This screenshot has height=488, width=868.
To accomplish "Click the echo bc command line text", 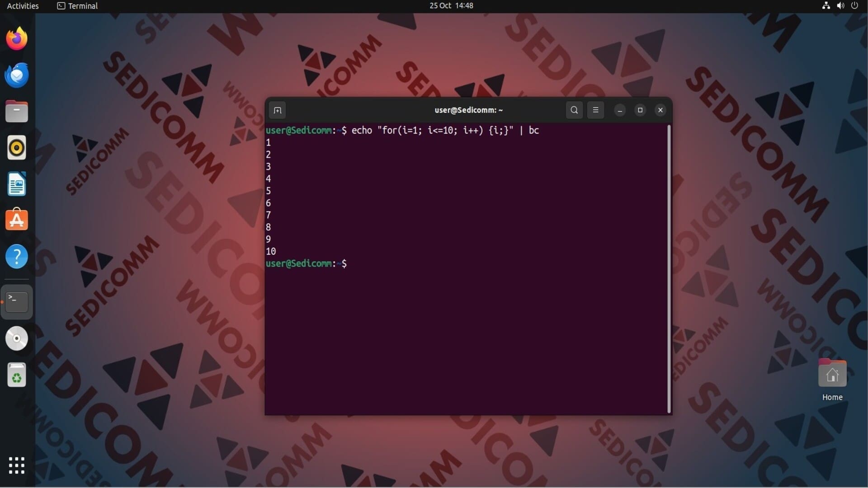I will (x=445, y=131).
